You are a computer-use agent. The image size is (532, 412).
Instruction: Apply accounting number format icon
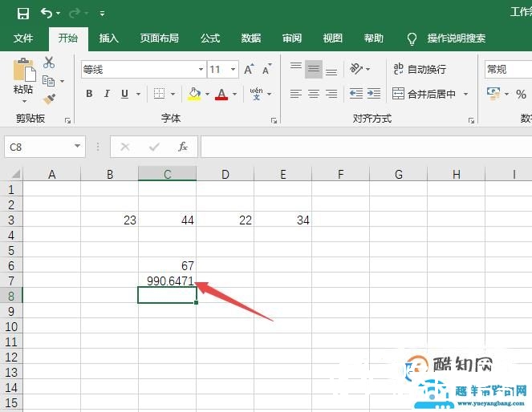tap(493, 94)
